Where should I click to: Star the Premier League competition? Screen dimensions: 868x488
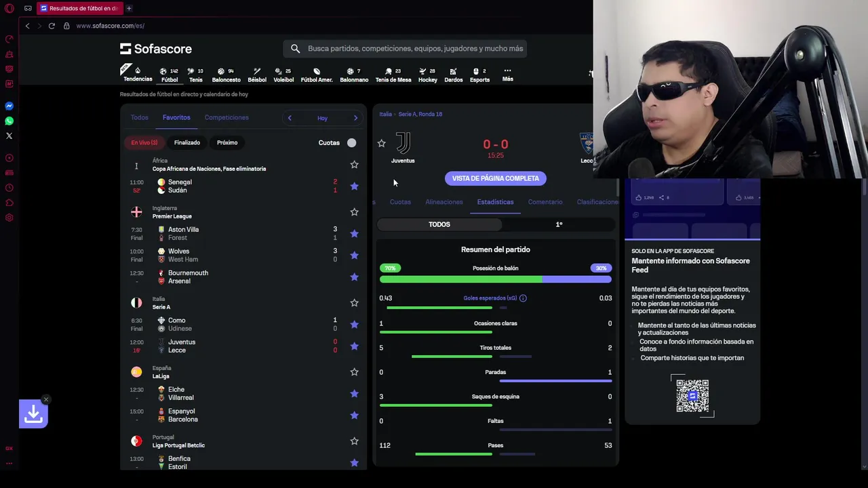click(x=354, y=211)
